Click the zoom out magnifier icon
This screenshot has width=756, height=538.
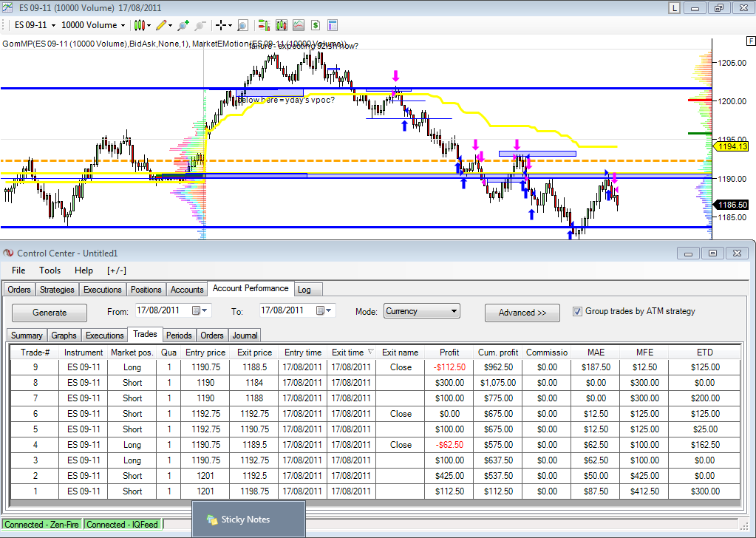pos(200,25)
